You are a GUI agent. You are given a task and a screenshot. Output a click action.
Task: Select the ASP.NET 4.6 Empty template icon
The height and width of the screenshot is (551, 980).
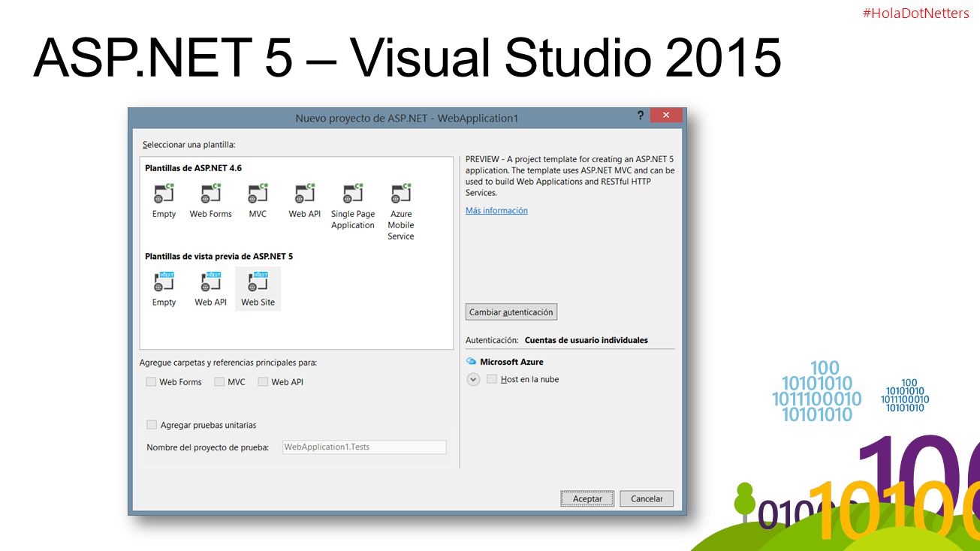164,194
